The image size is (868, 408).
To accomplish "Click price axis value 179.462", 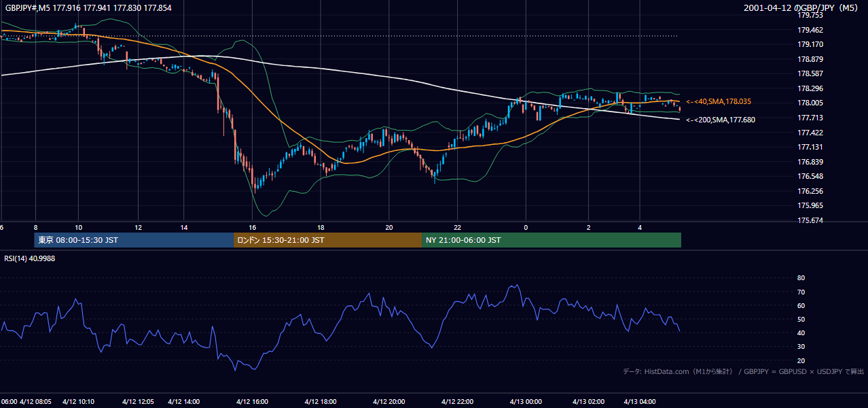I will (810, 30).
